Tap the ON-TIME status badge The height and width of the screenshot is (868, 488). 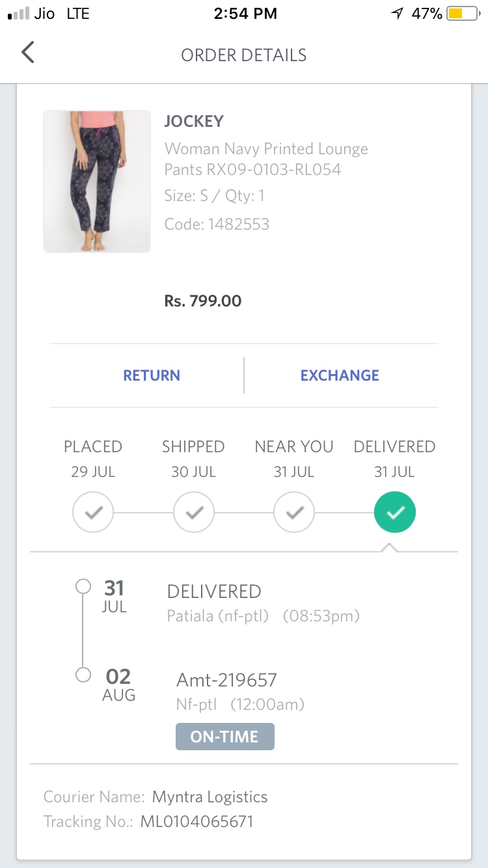(225, 737)
